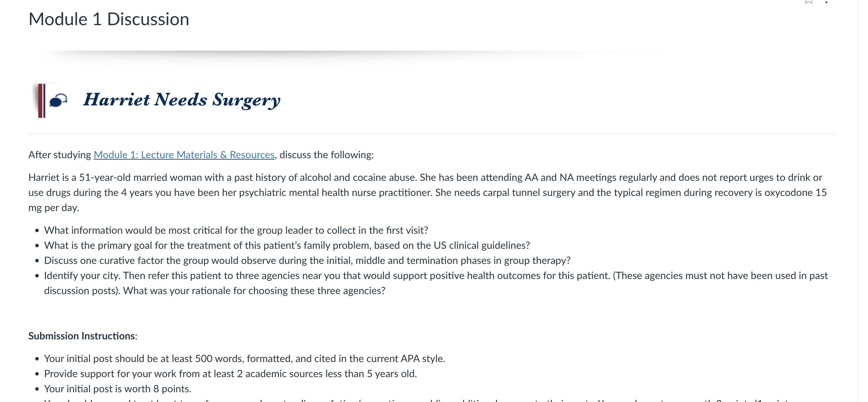The image size is (868, 402).
Task: Click the Submission Instructions heading
Action: pyautogui.click(x=82, y=336)
